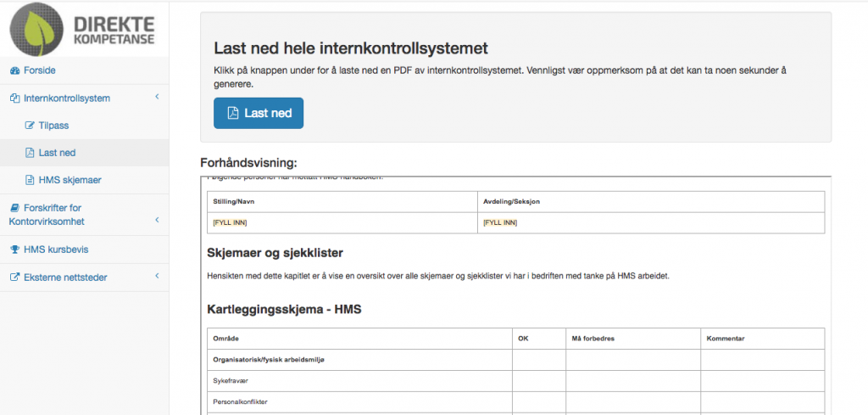This screenshot has height=415, width=868.
Task: Open Forskrifter for Kontorvirksomhet menu
Action: tap(84, 215)
